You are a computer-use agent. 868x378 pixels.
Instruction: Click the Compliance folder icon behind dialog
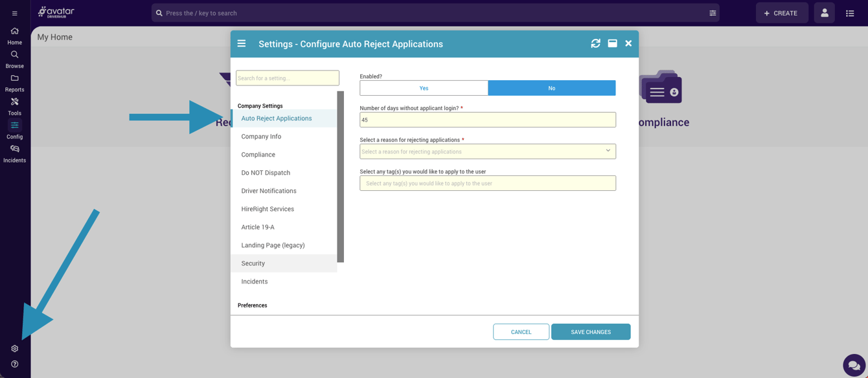tap(661, 87)
